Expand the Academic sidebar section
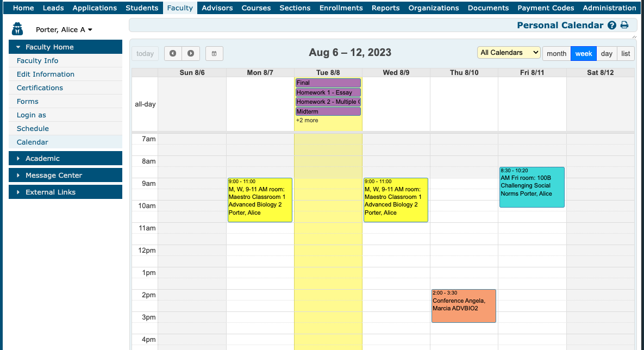Viewport: 644px width, 350px height. [x=65, y=158]
